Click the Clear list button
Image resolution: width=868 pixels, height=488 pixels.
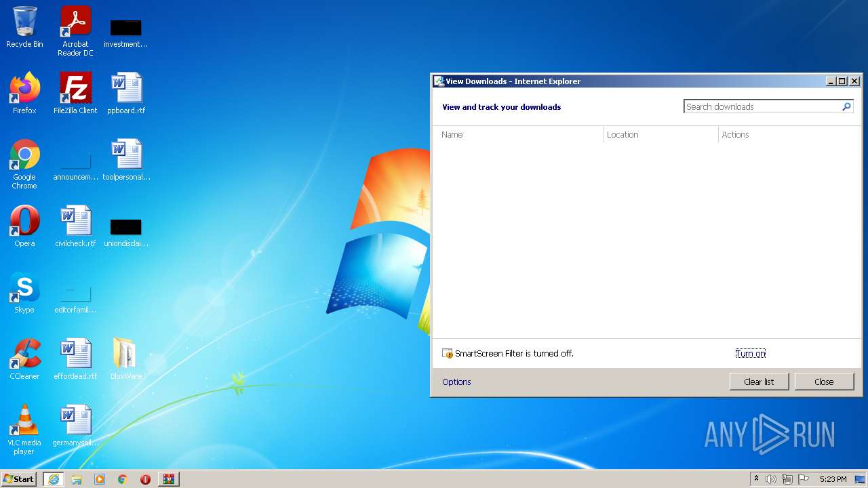(x=759, y=382)
